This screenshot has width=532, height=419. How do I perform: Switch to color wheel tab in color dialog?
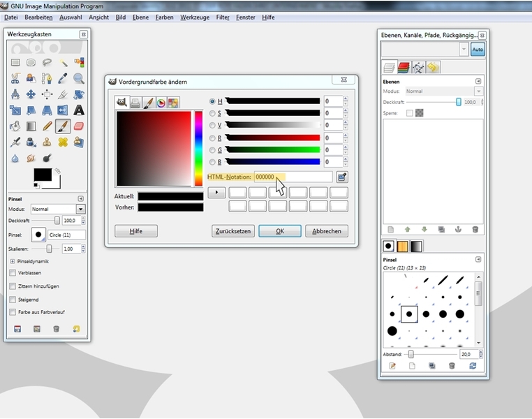[161, 103]
